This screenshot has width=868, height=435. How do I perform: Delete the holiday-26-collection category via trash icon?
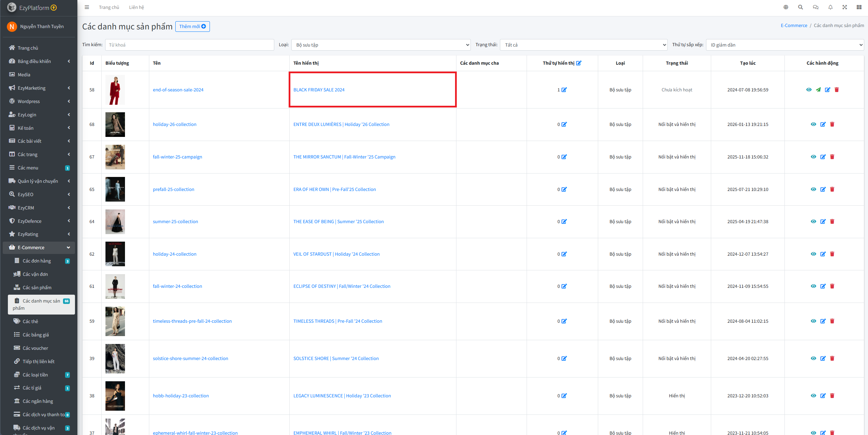point(832,124)
